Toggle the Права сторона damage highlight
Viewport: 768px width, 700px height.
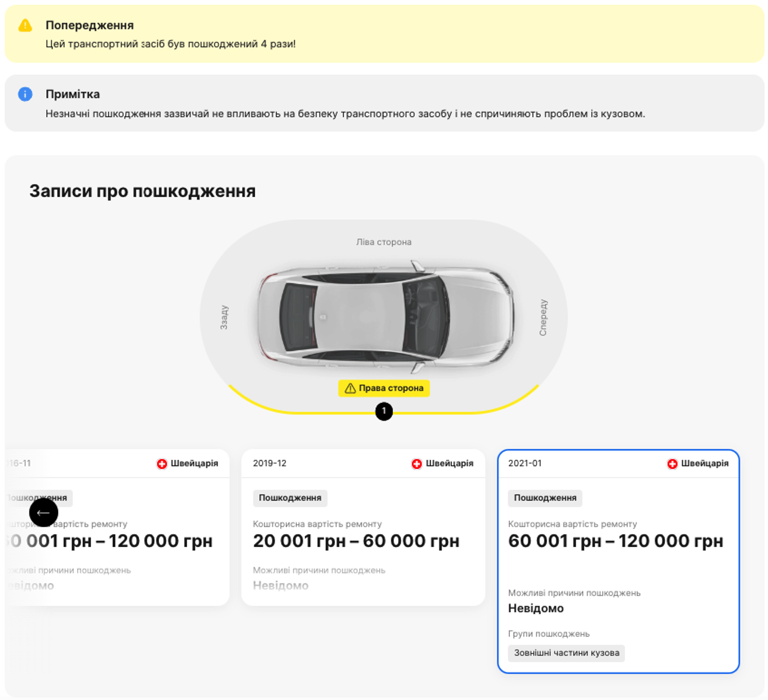[384, 388]
